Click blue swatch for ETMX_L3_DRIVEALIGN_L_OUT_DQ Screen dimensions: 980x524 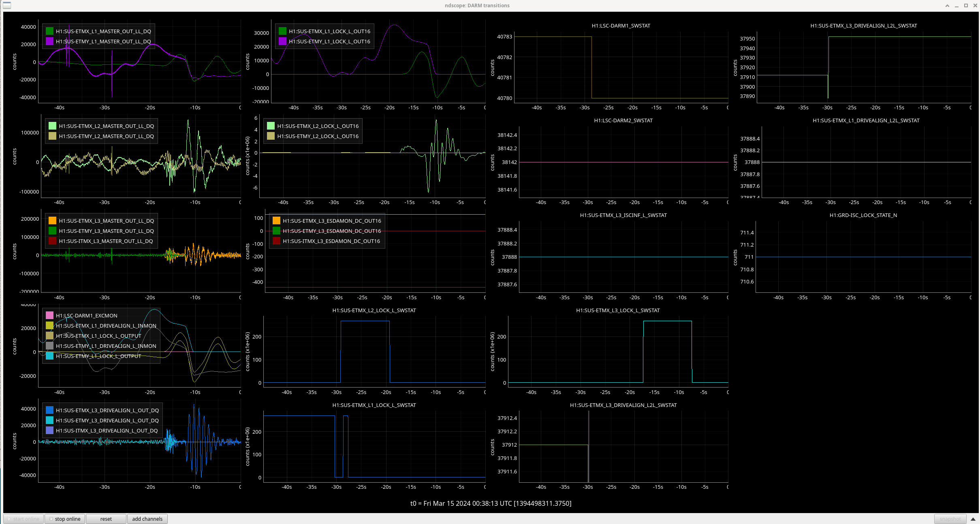49,410
